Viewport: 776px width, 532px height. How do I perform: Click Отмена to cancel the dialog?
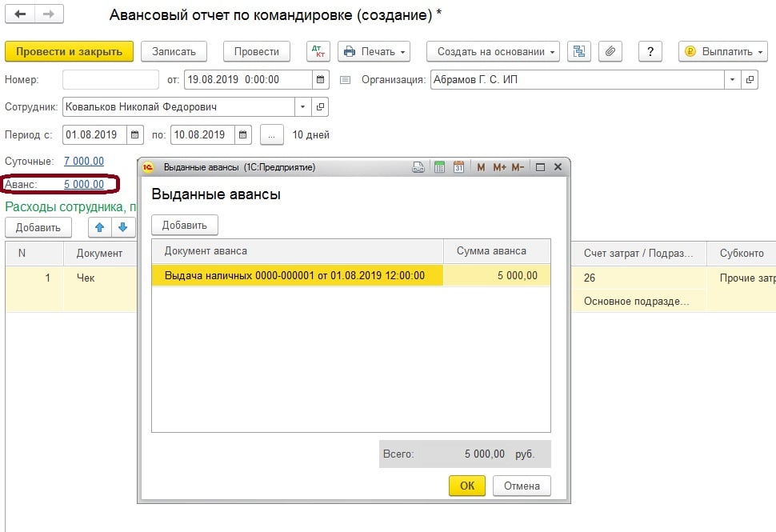pyautogui.click(x=522, y=486)
